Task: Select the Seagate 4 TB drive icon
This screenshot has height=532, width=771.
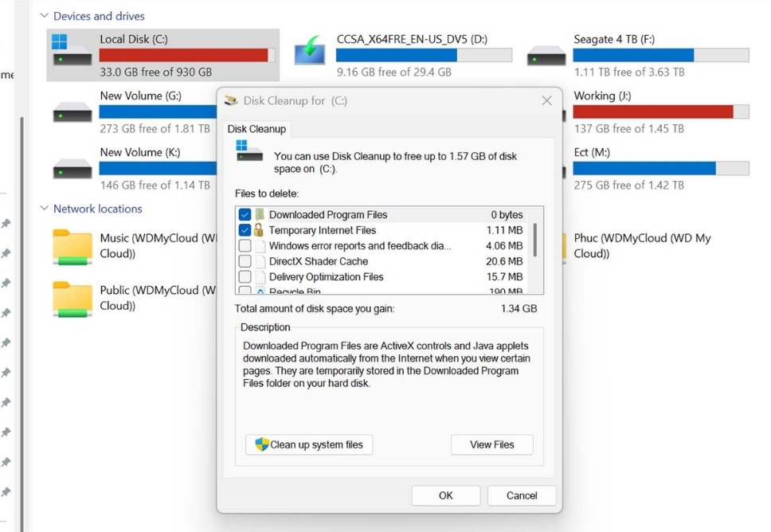Action: (x=545, y=54)
